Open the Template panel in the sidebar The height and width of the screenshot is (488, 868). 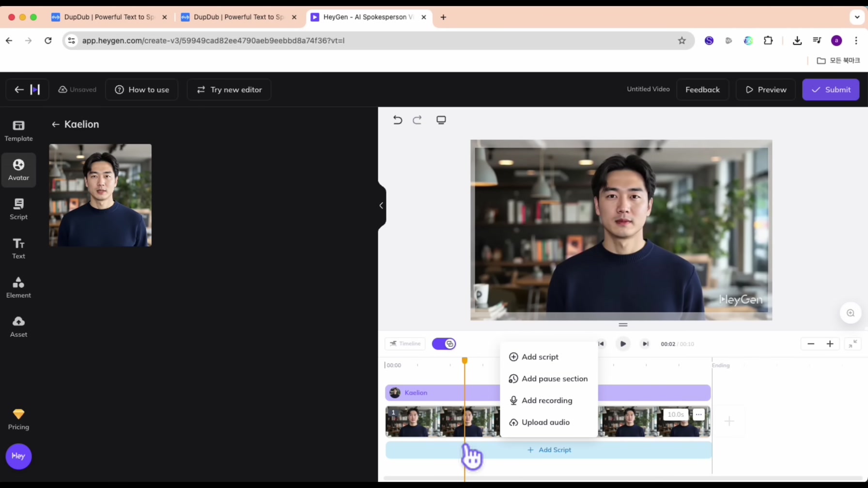coord(18,131)
